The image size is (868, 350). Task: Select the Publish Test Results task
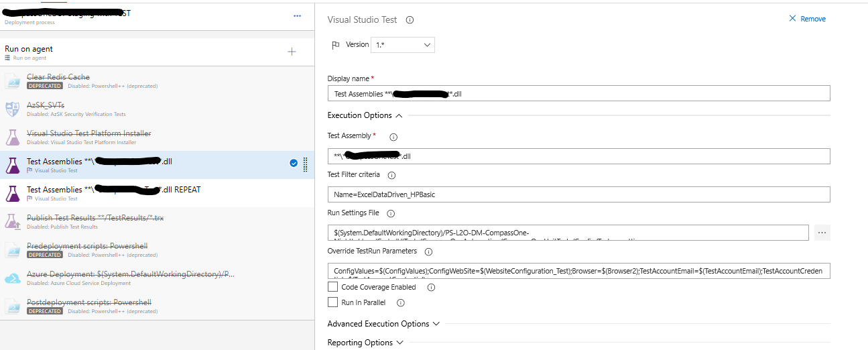click(157, 221)
